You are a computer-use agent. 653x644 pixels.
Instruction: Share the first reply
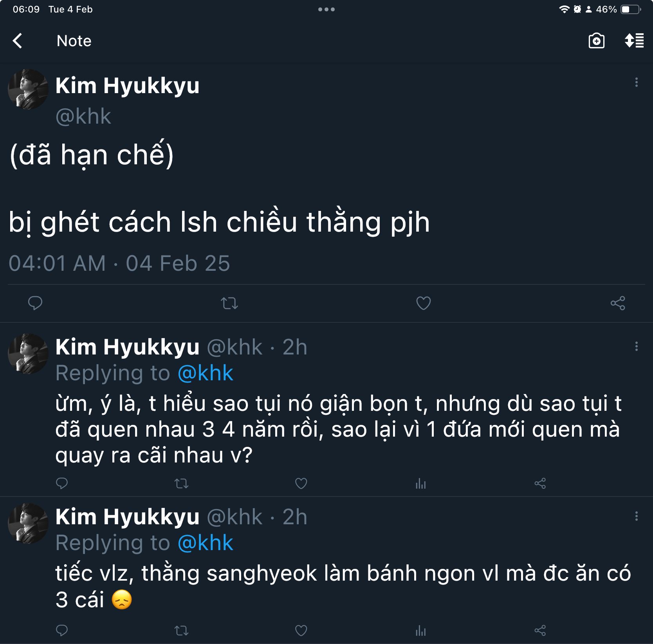[540, 484]
